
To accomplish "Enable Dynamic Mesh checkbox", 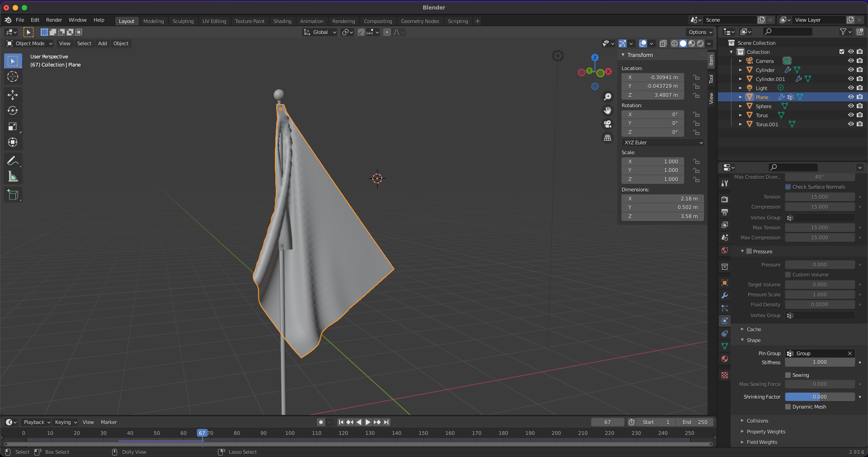I will click(x=788, y=407).
